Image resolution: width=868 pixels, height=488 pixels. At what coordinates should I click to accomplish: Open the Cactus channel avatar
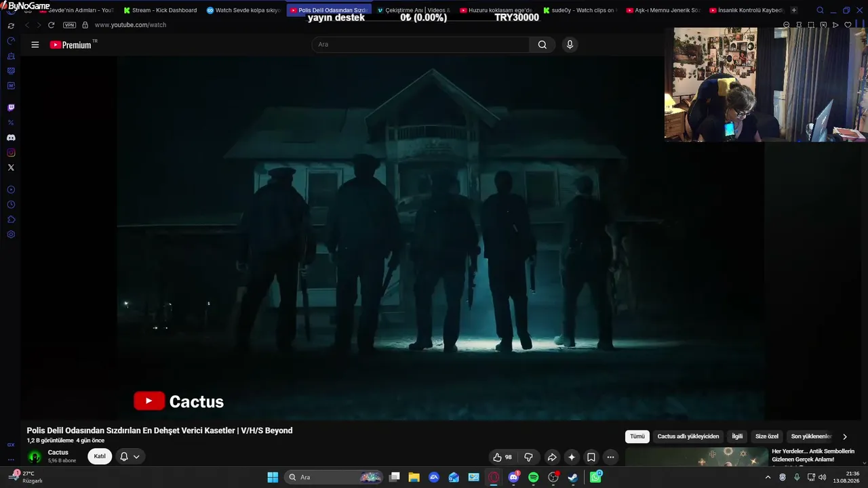point(35,456)
